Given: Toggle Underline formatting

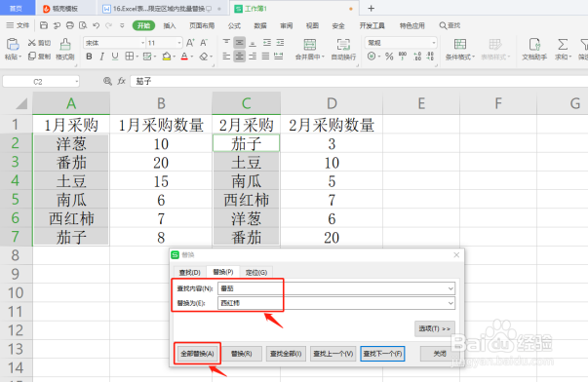Looking at the screenshot, I should pos(115,57).
